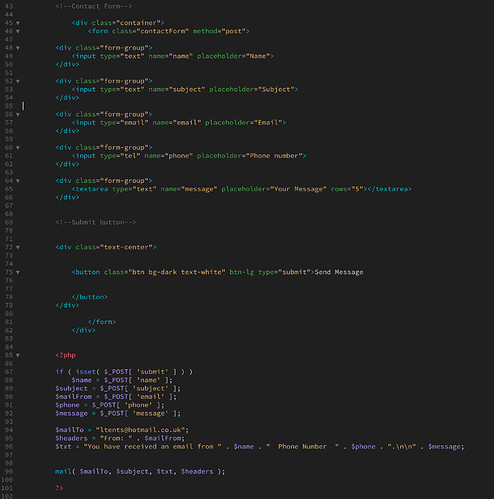Click the <?php opening tag
The width and height of the screenshot is (494, 499).
[x=66, y=355]
